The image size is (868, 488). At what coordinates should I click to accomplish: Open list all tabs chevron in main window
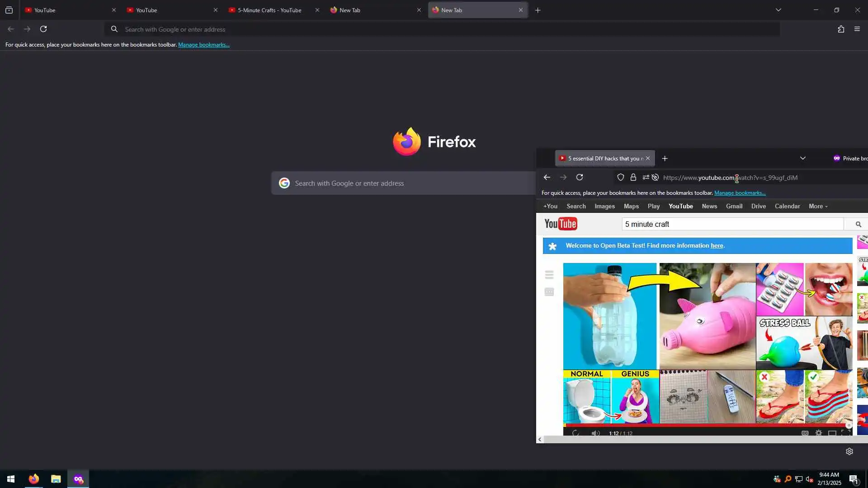pyautogui.click(x=778, y=10)
